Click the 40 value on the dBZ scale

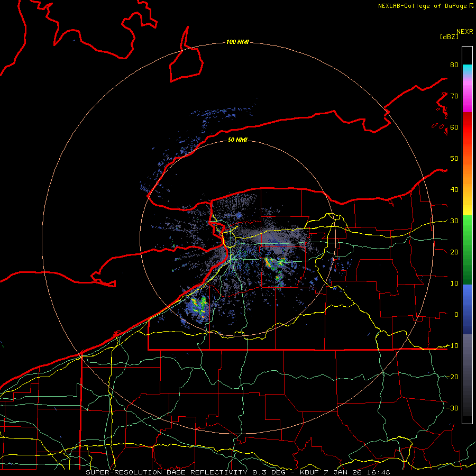[x=454, y=190]
